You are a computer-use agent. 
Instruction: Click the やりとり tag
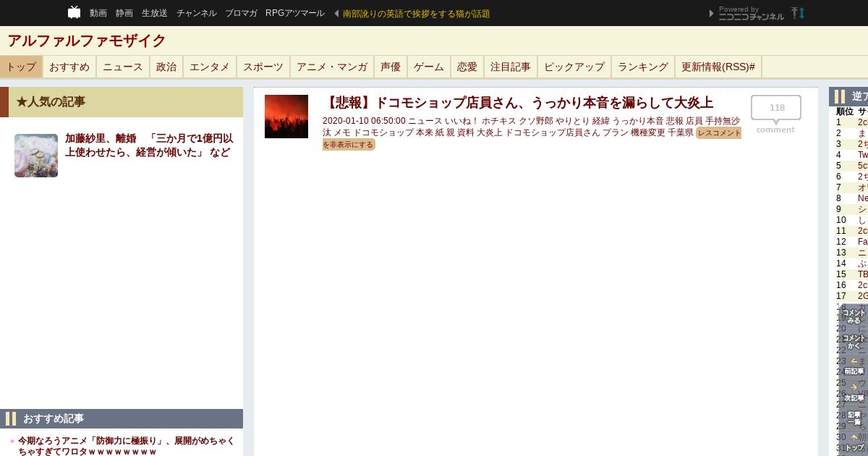click(573, 121)
